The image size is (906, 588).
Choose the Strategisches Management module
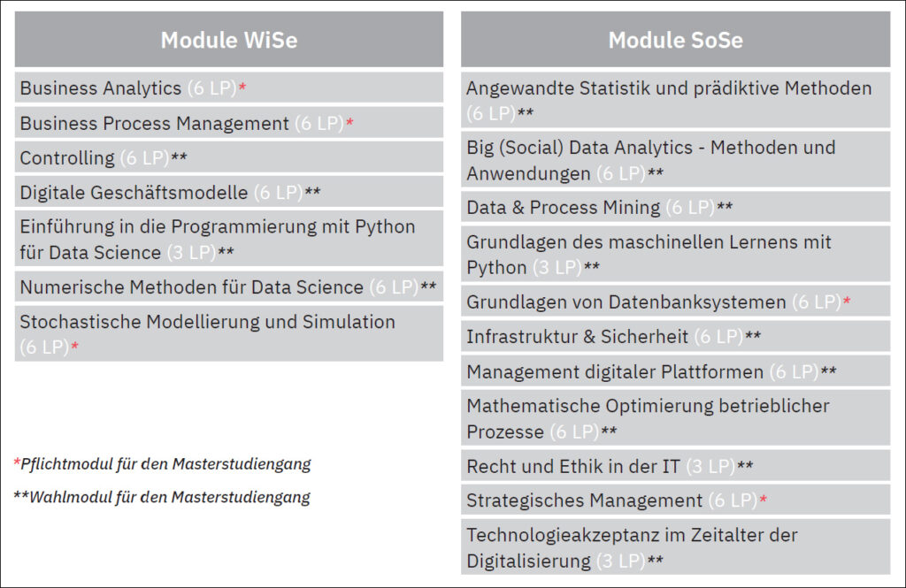pyautogui.click(x=675, y=500)
